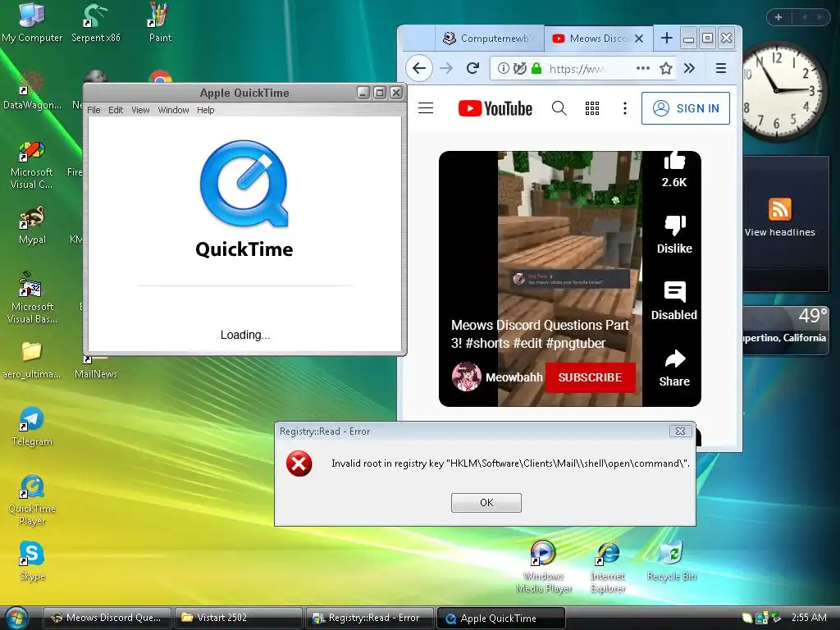Open the YouTube apps grid icon
The width and height of the screenshot is (840, 630).
tap(592, 108)
